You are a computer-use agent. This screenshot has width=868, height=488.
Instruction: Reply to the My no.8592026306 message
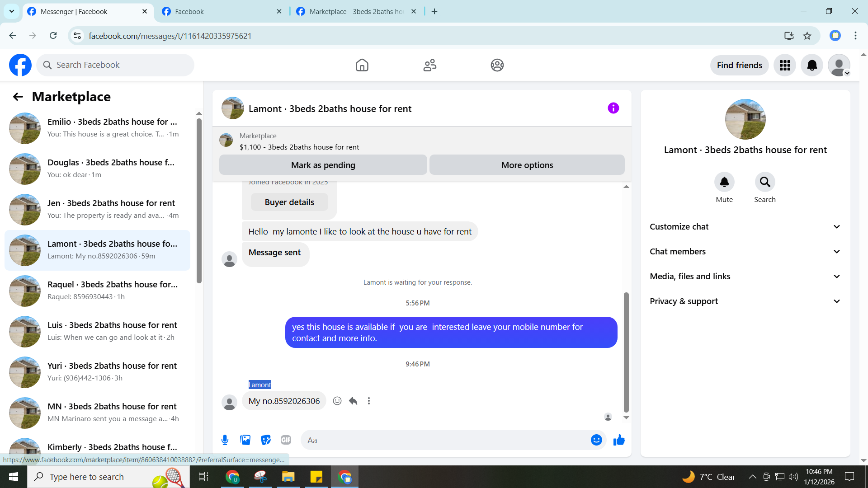click(x=353, y=401)
